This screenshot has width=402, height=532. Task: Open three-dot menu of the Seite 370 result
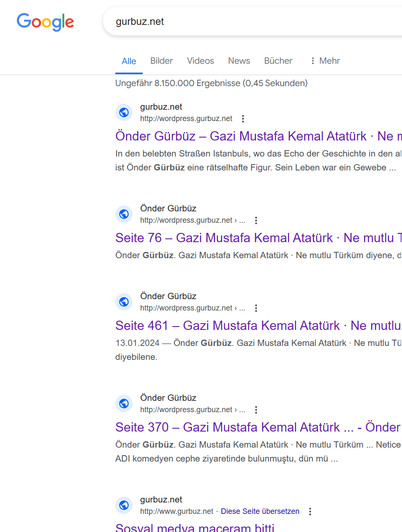(x=256, y=410)
